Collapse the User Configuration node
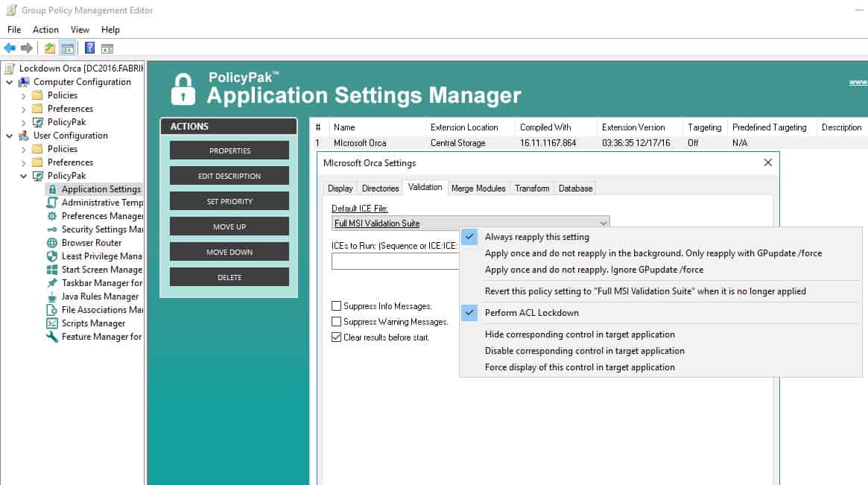 [10, 136]
